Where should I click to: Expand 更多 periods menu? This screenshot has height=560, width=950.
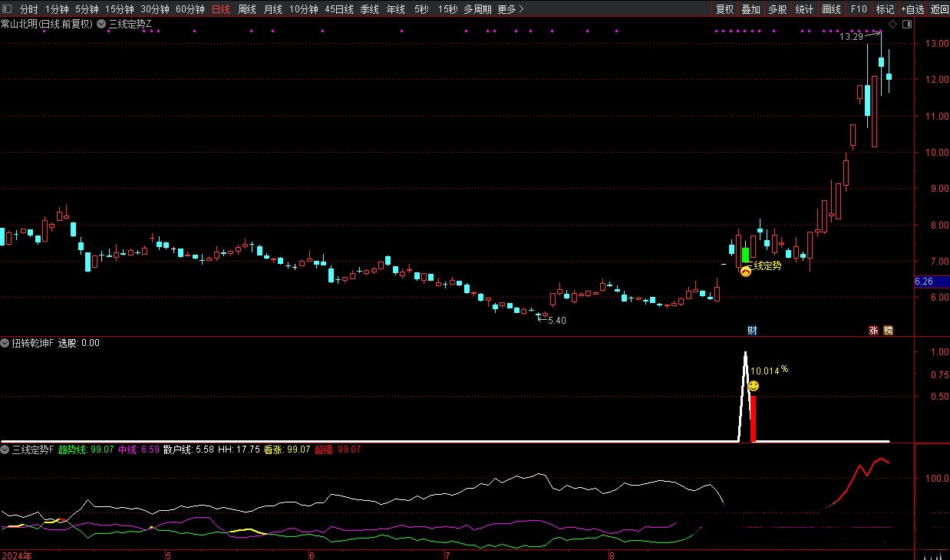[x=510, y=9]
